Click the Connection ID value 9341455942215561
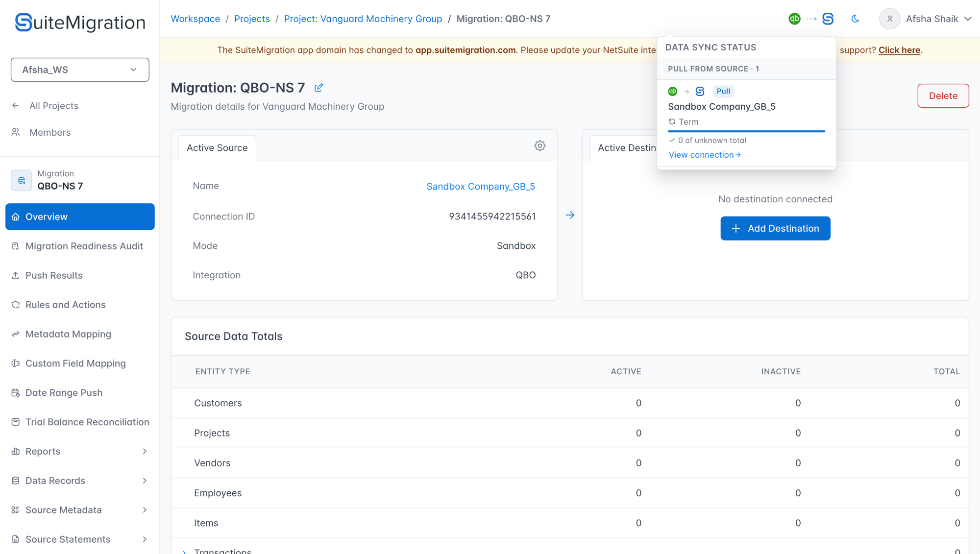This screenshot has width=980, height=554. click(492, 217)
